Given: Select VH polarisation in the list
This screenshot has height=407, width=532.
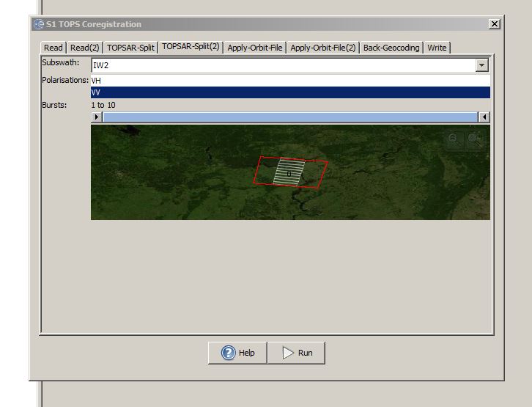Looking at the screenshot, I should (290, 81).
